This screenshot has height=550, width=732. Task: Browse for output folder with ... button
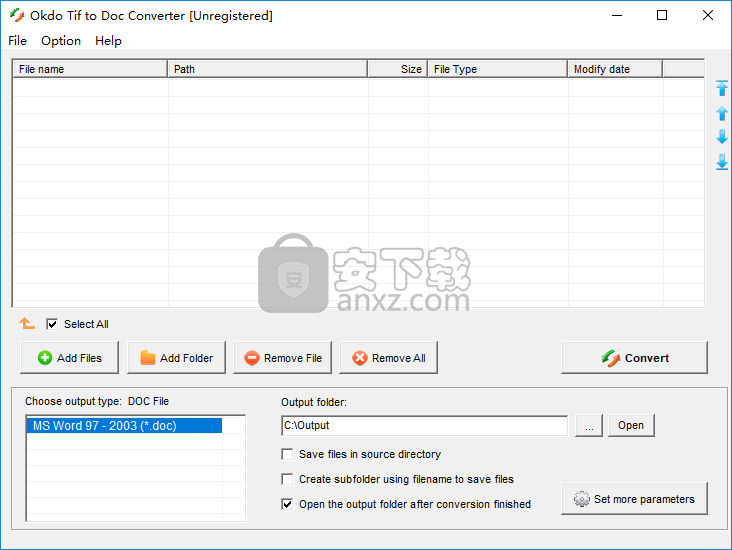(589, 425)
